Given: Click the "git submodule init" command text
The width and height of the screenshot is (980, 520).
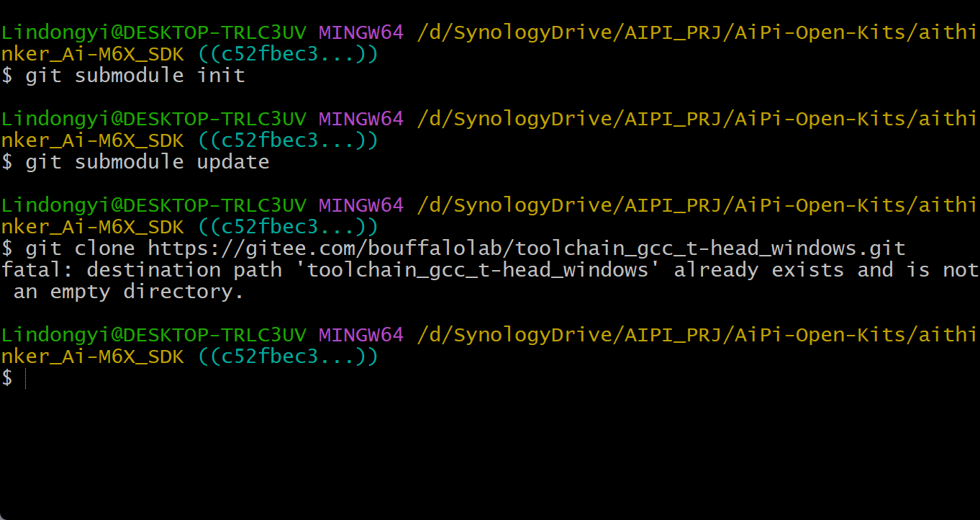Looking at the screenshot, I should click(135, 76).
